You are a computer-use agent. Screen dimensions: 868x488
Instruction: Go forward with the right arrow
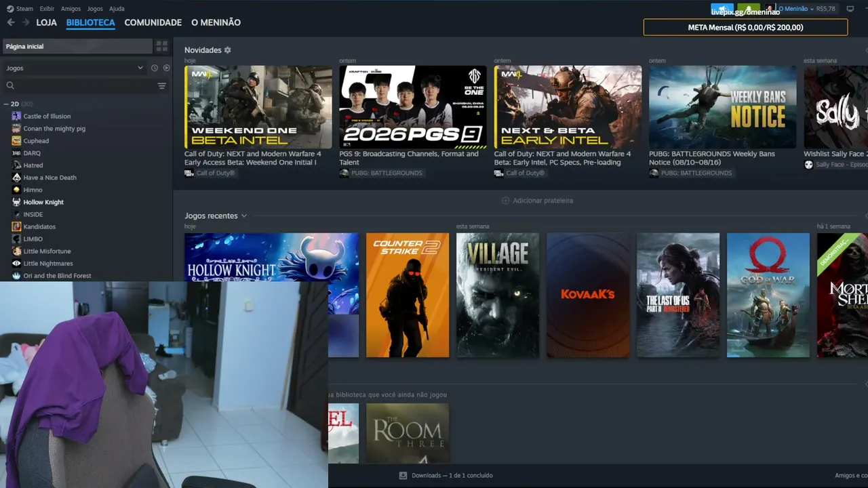click(x=26, y=22)
